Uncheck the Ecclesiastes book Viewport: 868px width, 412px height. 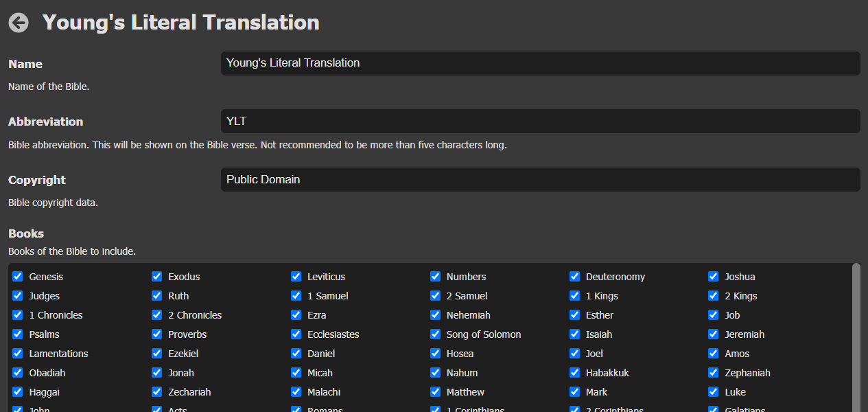[296, 334]
